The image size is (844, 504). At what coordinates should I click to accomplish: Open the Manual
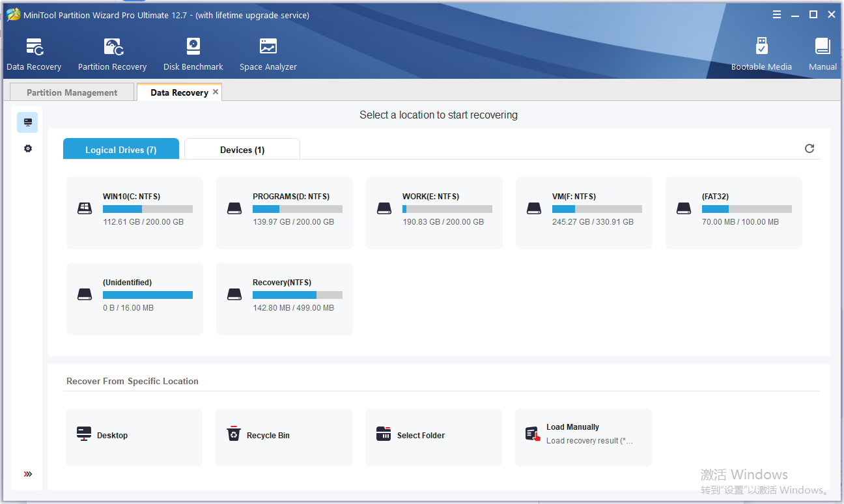pos(822,53)
